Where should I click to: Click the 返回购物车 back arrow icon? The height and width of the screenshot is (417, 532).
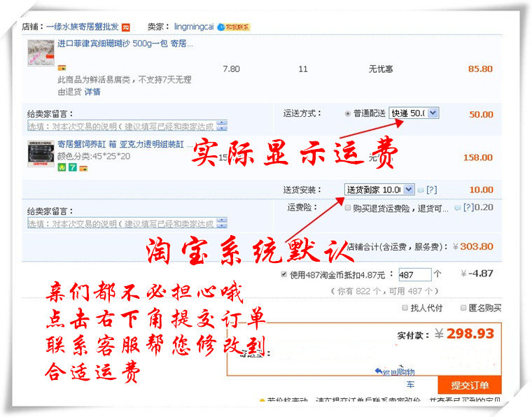click(x=379, y=371)
